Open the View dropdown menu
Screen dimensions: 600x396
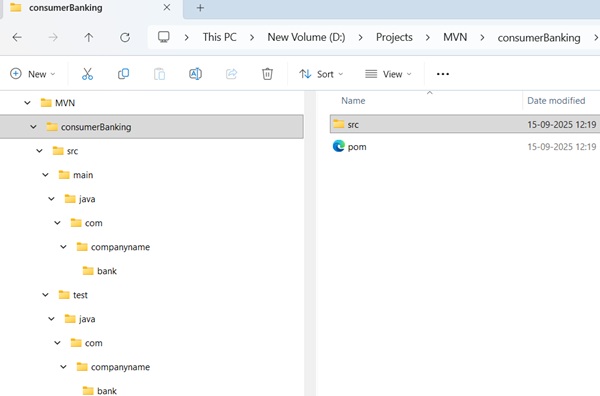click(388, 74)
